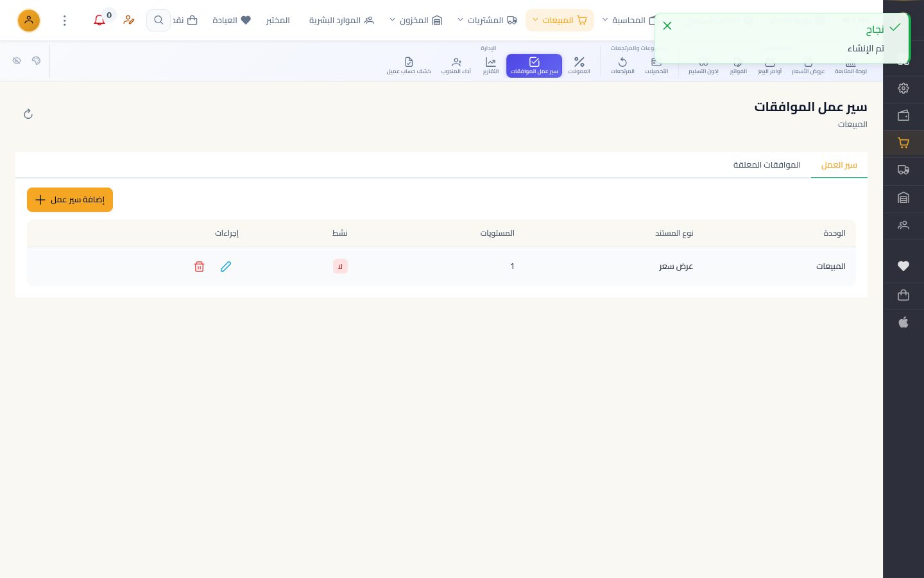Open the color theme palette icon
The width and height of the screenshot is (924, 578).
pos(36,60)
